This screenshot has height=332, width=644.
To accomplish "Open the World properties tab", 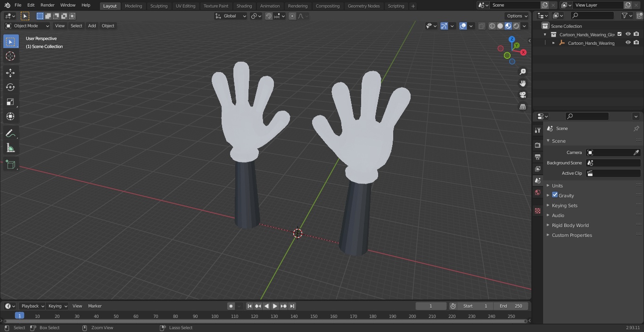I will pos(537,192).
